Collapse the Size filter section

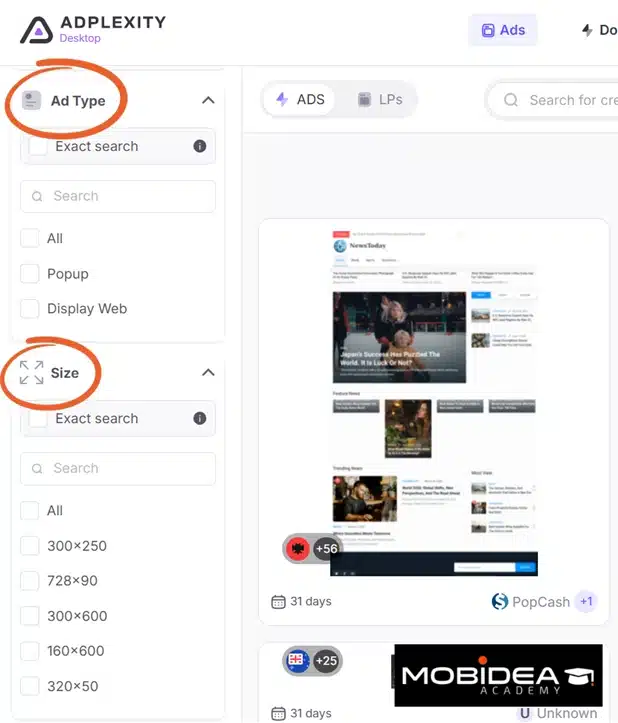[208, 372]
